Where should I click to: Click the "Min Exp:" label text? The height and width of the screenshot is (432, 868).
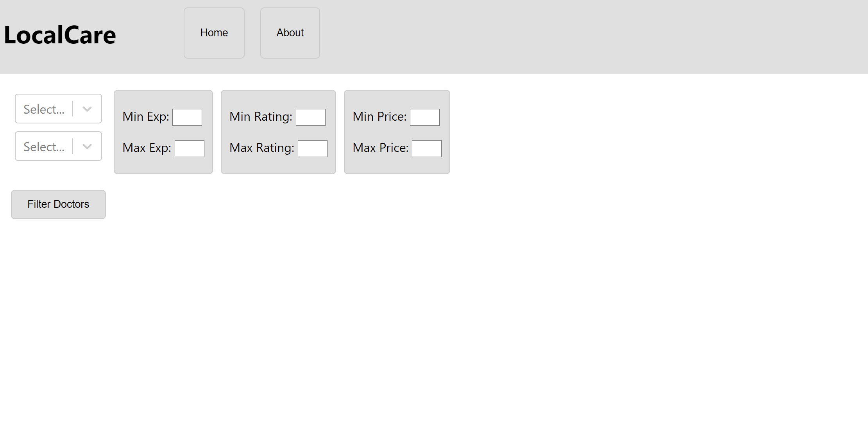point(146,117)
